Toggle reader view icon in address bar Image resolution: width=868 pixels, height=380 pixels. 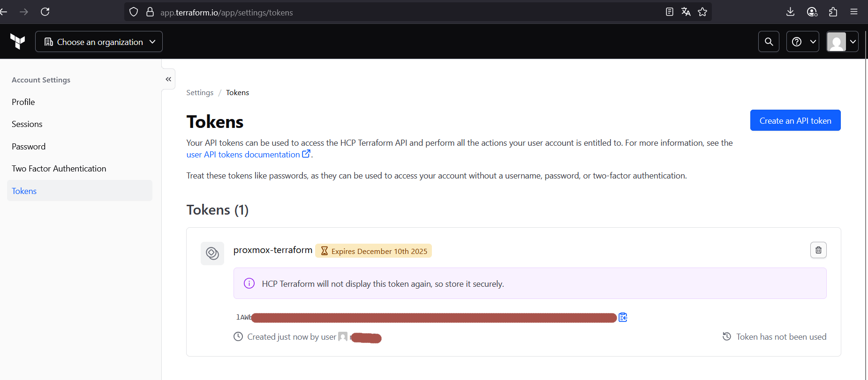(670, 12)
